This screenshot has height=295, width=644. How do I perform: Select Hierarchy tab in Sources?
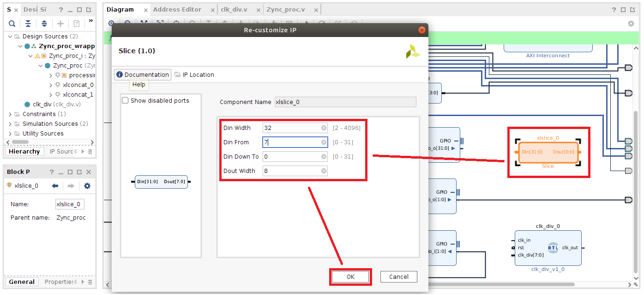click(x=24, y=152)
